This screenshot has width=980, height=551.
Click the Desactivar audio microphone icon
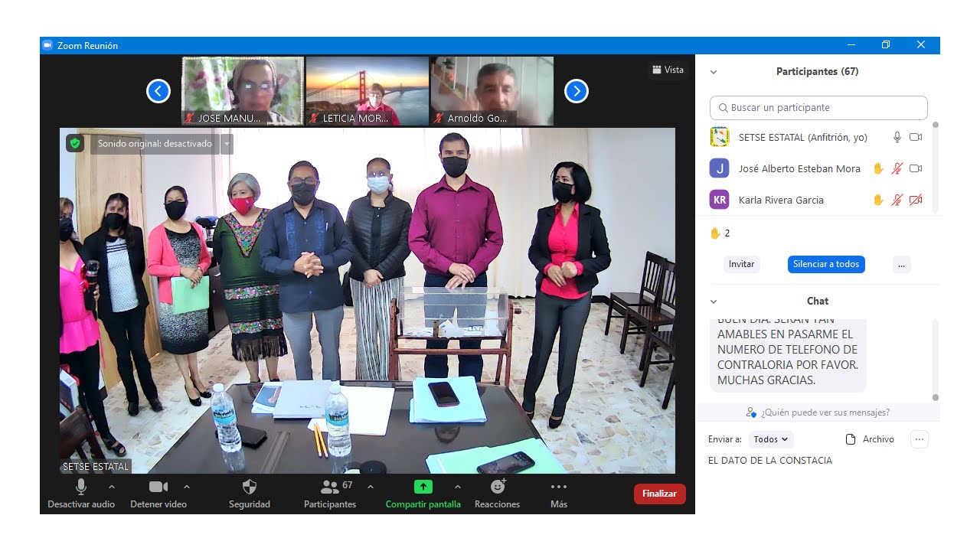click(81, 487)
